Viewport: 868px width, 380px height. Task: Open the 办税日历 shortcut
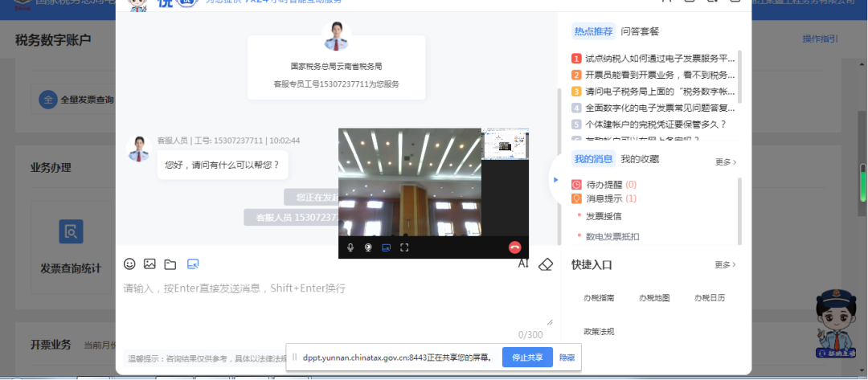click(x=710, y=297)
